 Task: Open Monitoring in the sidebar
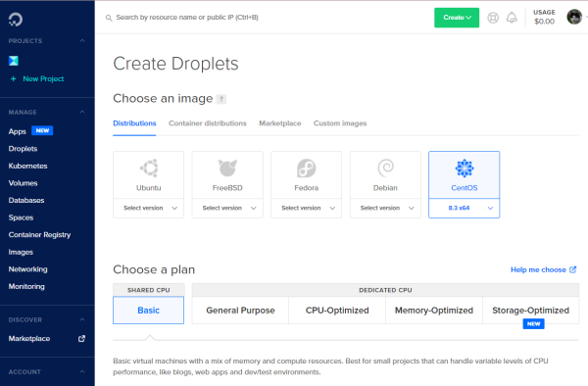tap(26, 286)
